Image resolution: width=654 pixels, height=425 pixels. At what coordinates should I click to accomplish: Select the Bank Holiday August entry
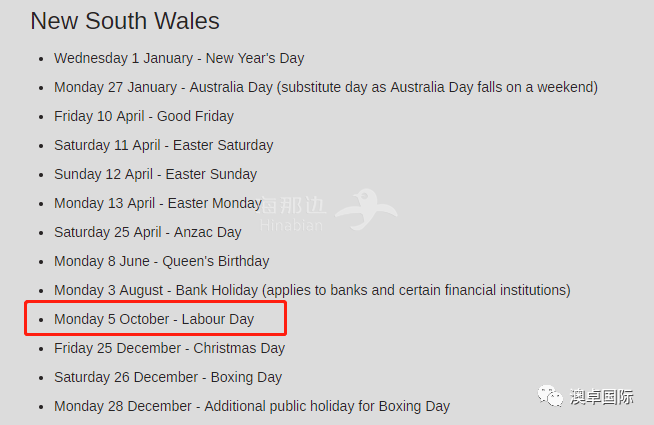pos(312,290)
